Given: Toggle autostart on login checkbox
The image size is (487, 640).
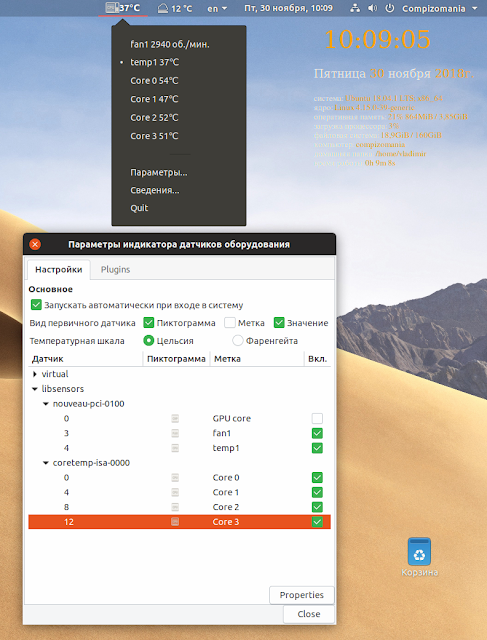Looking at the screenshot, I should tap(36, 305).
